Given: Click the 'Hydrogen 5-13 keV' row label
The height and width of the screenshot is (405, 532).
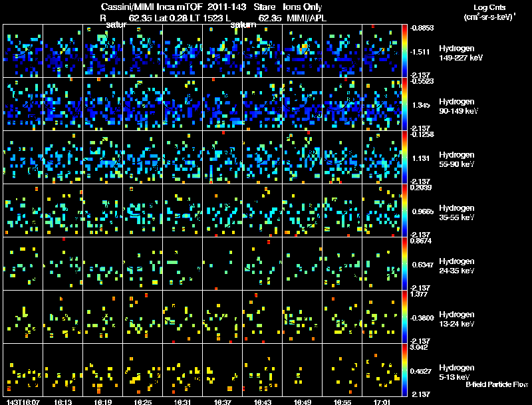Looking at the screenshot, I should (457, 372).
